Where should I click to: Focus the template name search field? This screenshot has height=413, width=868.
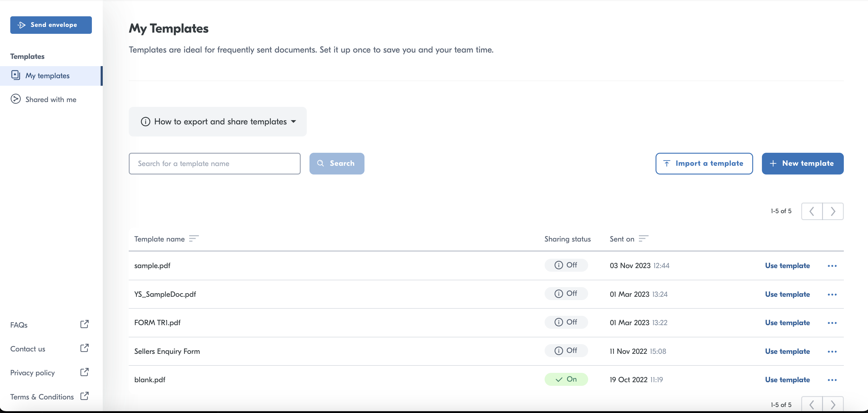[215, 164]
